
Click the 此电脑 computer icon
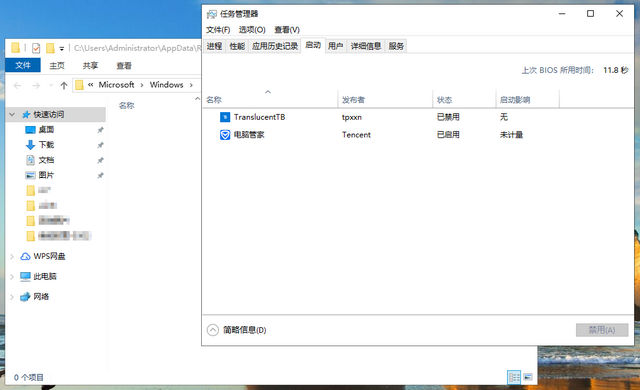pos(25,277)
